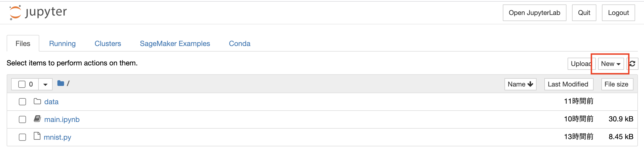
Task: Toggle the select-all checkbox in header
Action: coord(22,84)
